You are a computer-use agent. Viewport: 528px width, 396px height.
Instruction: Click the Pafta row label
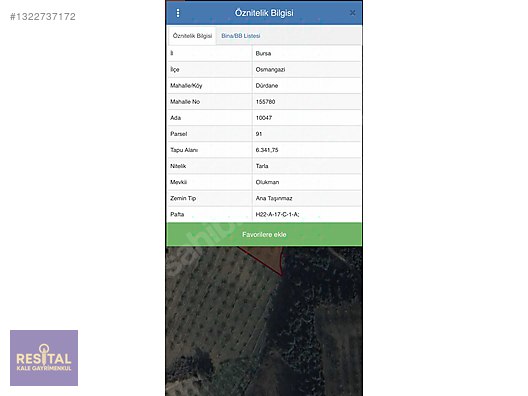click(177, 214)
